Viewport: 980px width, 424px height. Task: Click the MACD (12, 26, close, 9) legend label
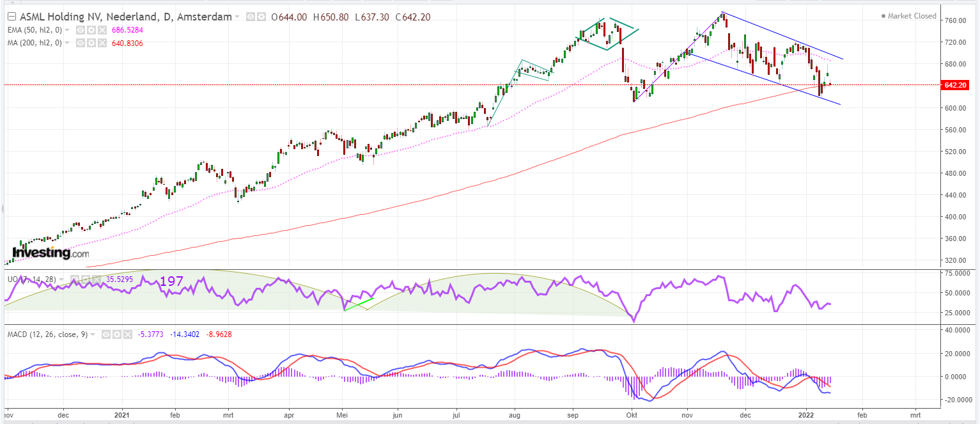(48, 334)
